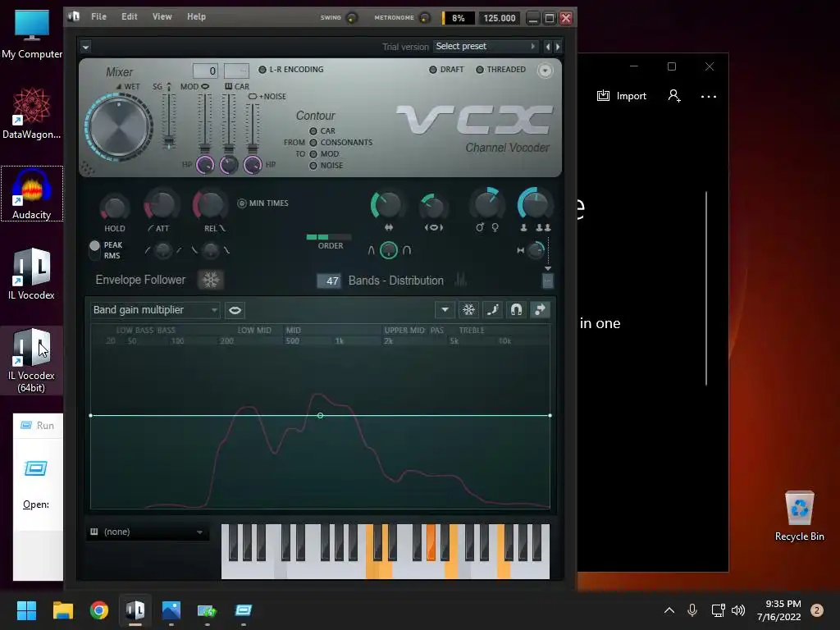The image size is (840, 630).
Task: Open the arrow dropdown in the band editor toolbar
Action: click(445, 309)
